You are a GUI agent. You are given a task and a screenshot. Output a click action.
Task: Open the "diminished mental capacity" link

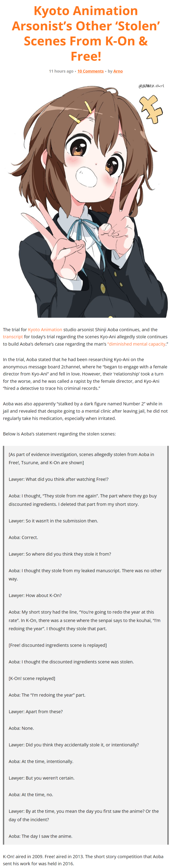pos(136,344)
